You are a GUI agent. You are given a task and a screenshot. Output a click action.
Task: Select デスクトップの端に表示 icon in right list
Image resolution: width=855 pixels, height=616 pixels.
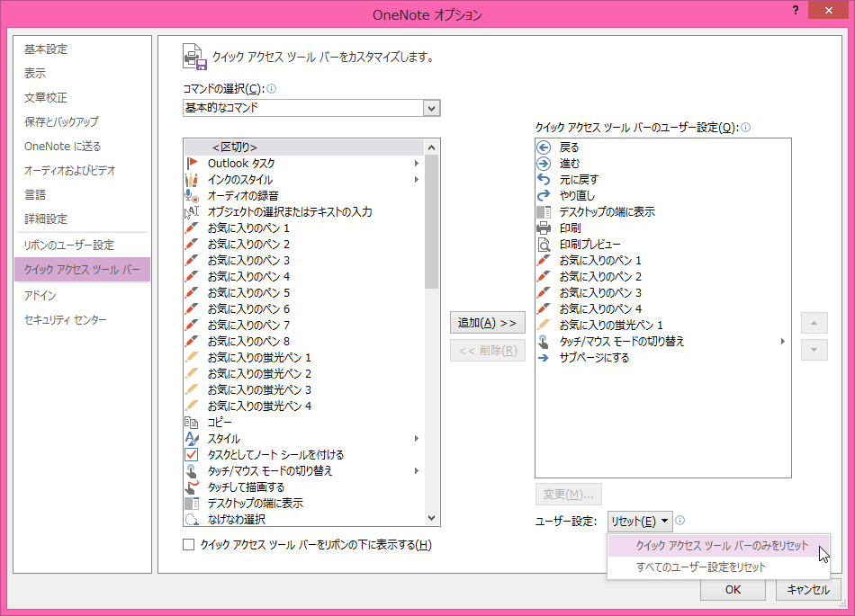pyautogui.click(x=544, y=212)
